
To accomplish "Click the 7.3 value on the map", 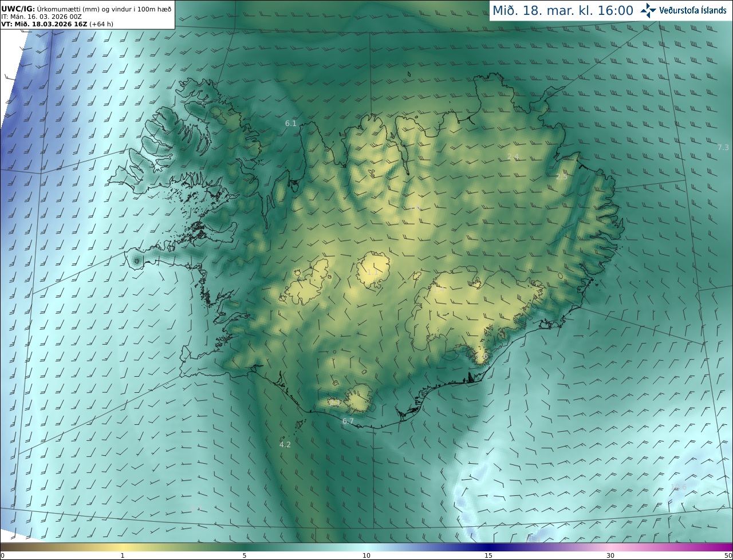I will tap(723, 147).
